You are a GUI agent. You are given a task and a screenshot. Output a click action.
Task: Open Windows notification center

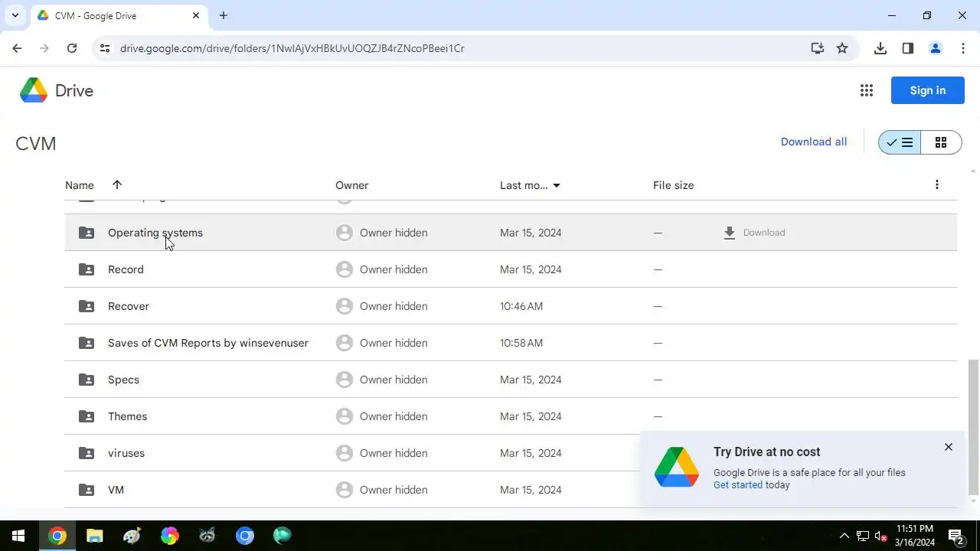tap(956, 536)
